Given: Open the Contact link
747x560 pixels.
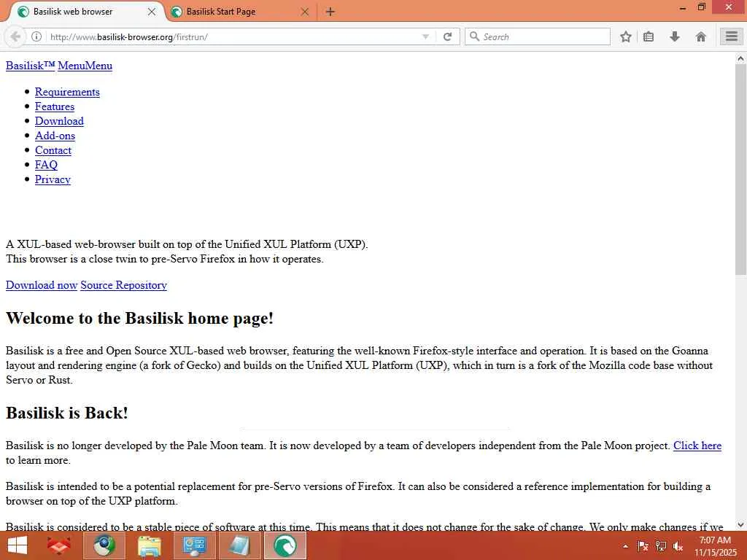Looking at the screenshot, I should [53, 150].
